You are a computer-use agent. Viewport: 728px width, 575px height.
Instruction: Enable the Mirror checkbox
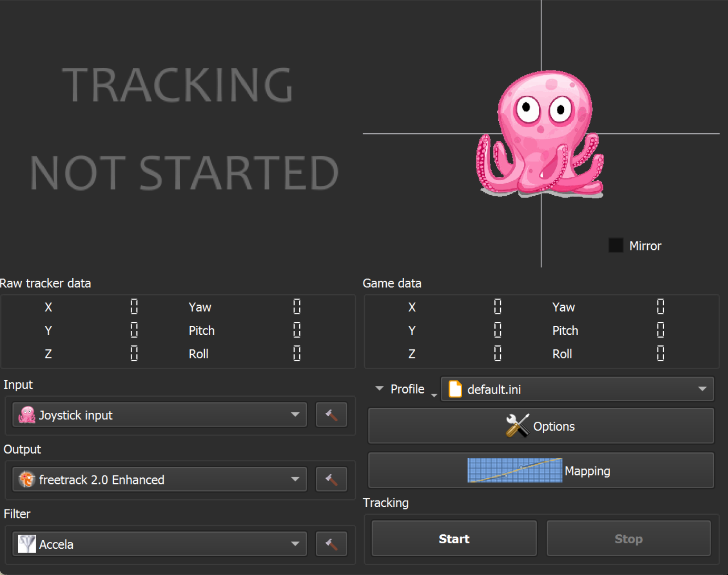pos(615,245)
